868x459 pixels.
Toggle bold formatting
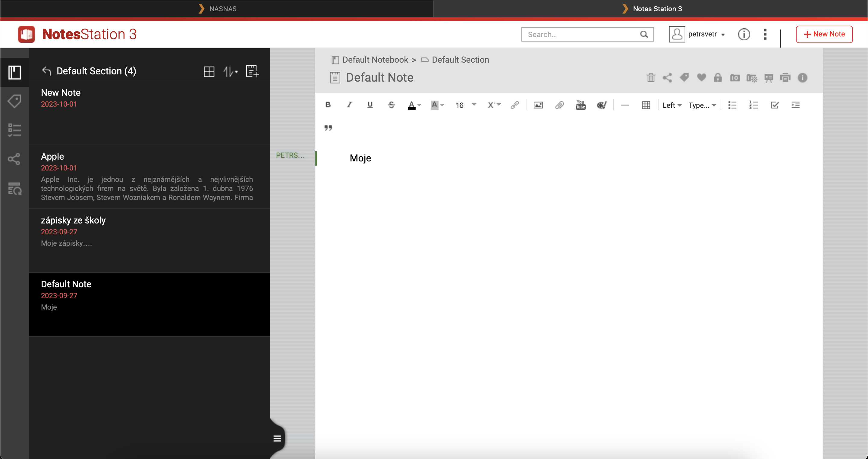(328, 105)
